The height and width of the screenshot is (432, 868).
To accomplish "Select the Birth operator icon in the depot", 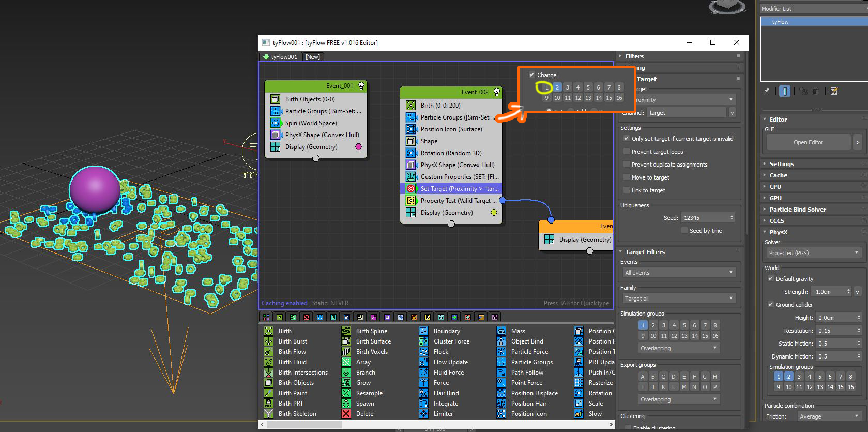I will click(x=268, y=331).
